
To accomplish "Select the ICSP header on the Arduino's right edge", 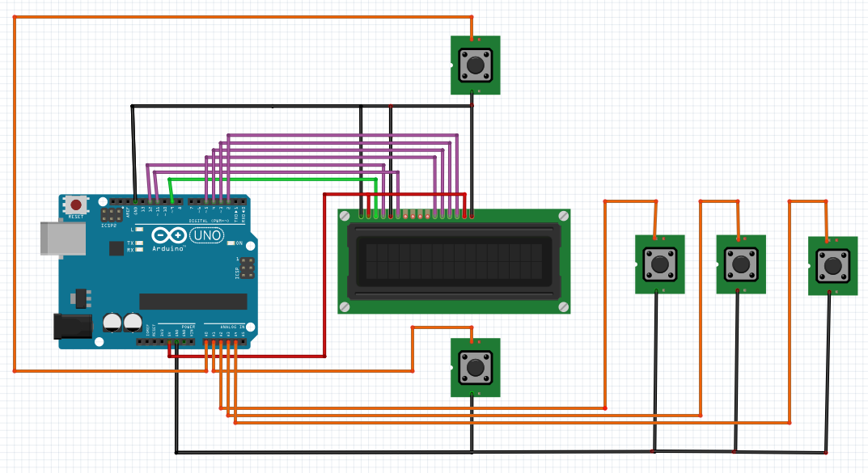I will [248, 268].
